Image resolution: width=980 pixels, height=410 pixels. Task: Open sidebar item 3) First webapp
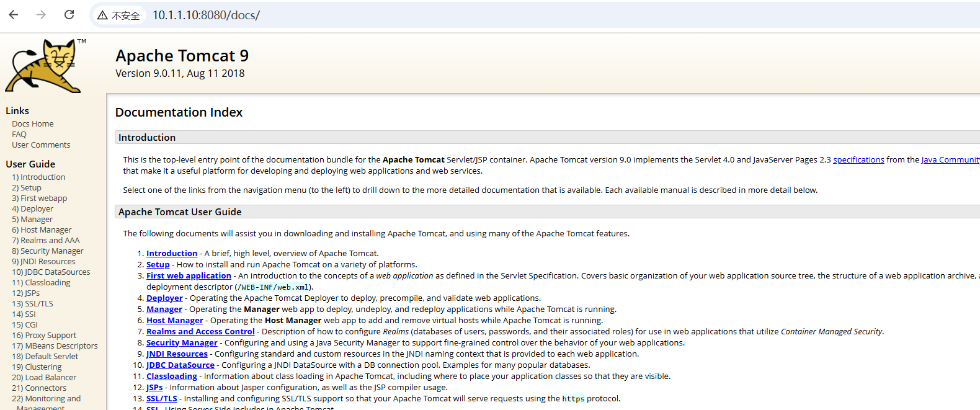(40, 198)
